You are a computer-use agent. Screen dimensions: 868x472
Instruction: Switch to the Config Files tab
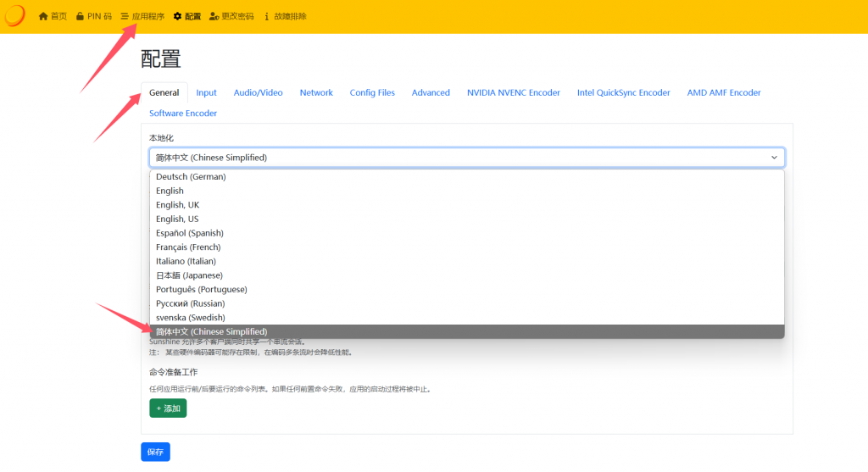372,92
